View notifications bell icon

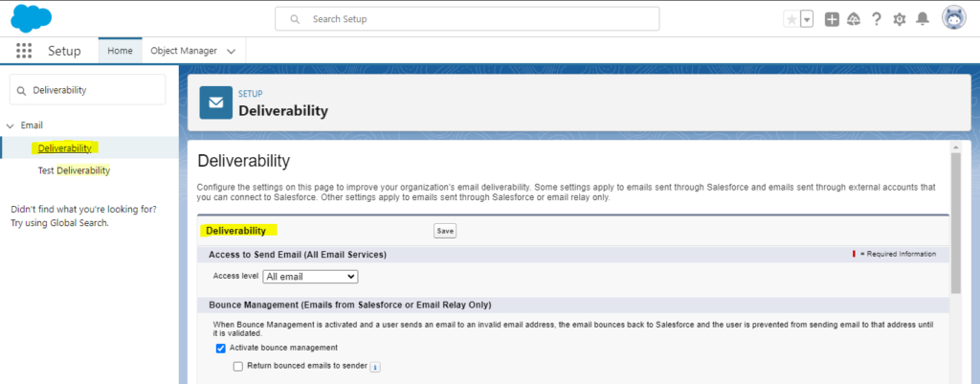point(923,19)
